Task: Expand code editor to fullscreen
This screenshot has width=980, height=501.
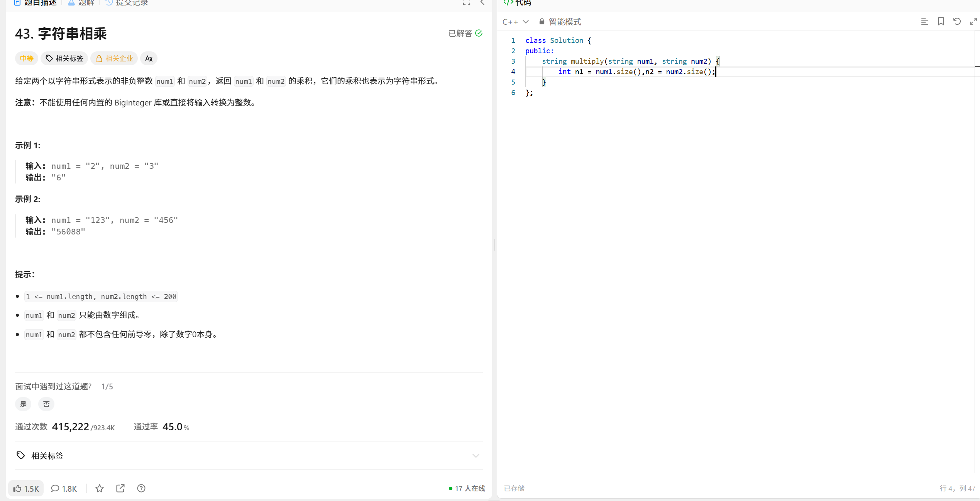Action: click(973, 22)
